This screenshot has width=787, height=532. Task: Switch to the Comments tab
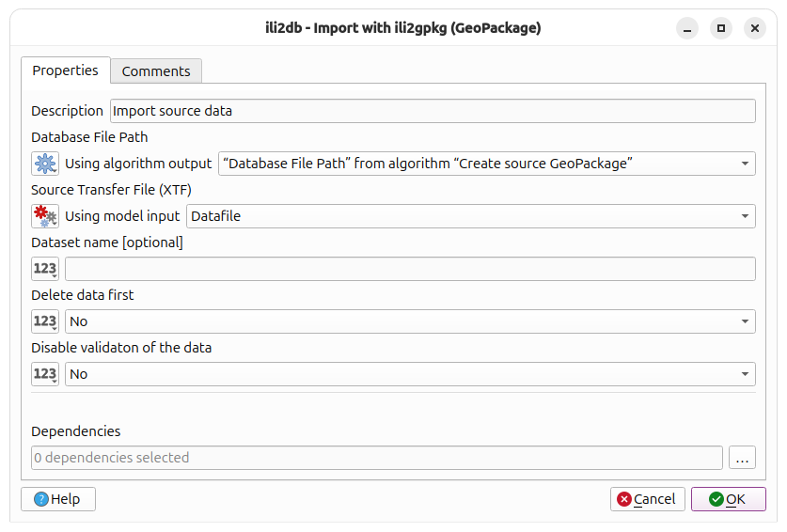pyautogui.click(x=156, y=71)
